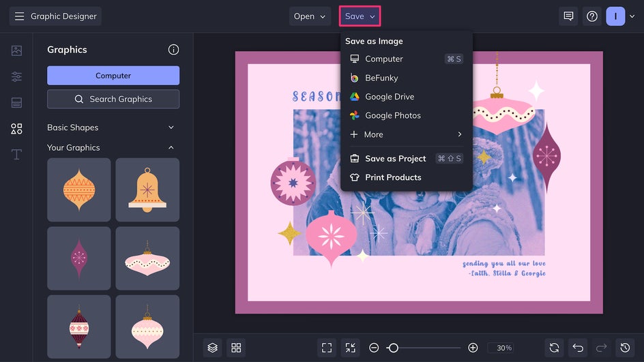Click the reset refresh arrows icon
The width and height of the screenshot is (644, 362).
coord(554,348)
